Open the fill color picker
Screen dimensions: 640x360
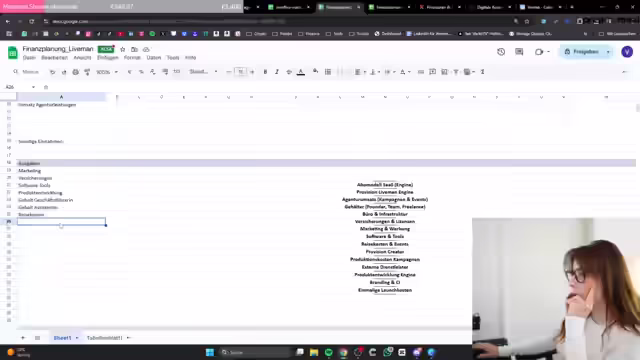pos(316,72)
